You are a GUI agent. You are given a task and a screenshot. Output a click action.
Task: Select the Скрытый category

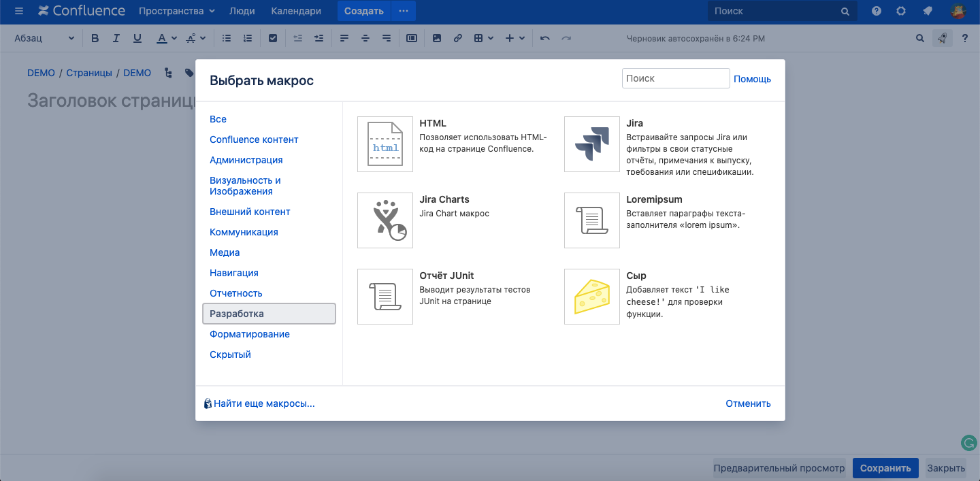tap(230, 354)
